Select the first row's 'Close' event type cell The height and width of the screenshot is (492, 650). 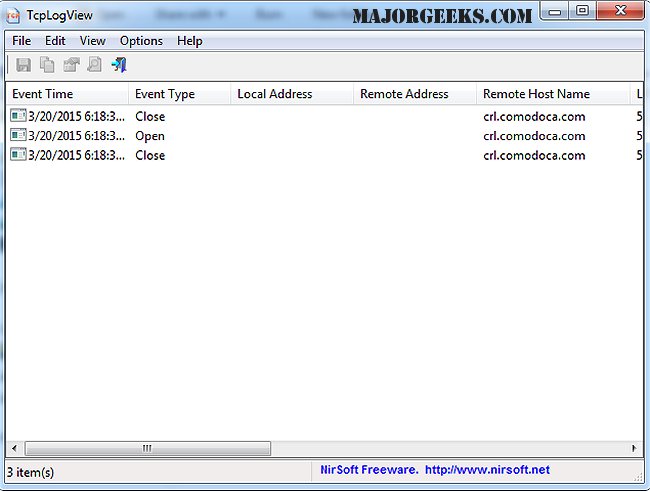click(150, 116)
